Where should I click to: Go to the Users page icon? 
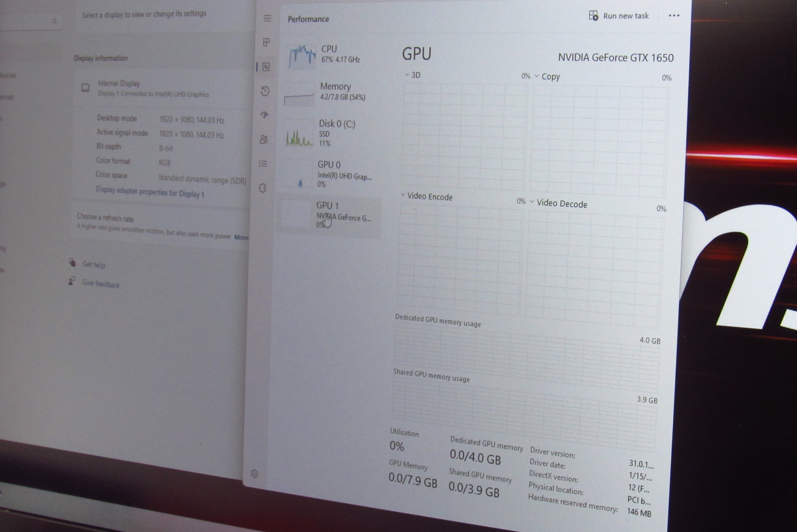click(x=263, y=139)
